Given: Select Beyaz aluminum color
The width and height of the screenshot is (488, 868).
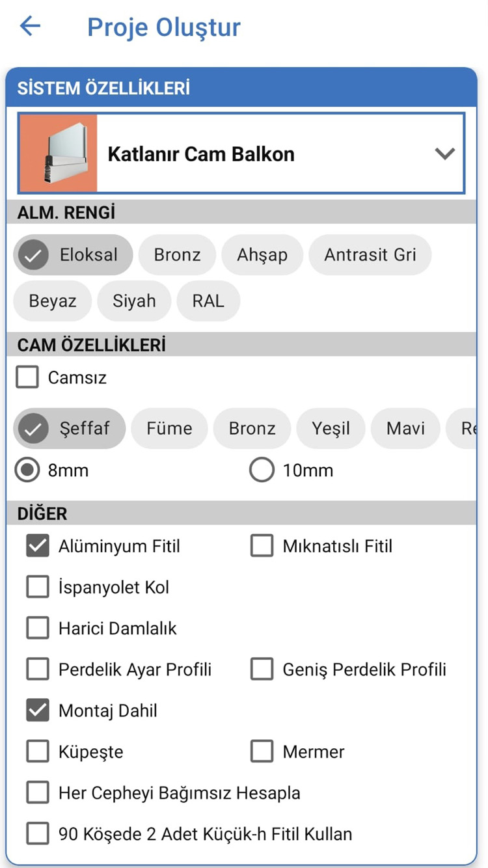Looking at the screenshot, I should (52, 301).
